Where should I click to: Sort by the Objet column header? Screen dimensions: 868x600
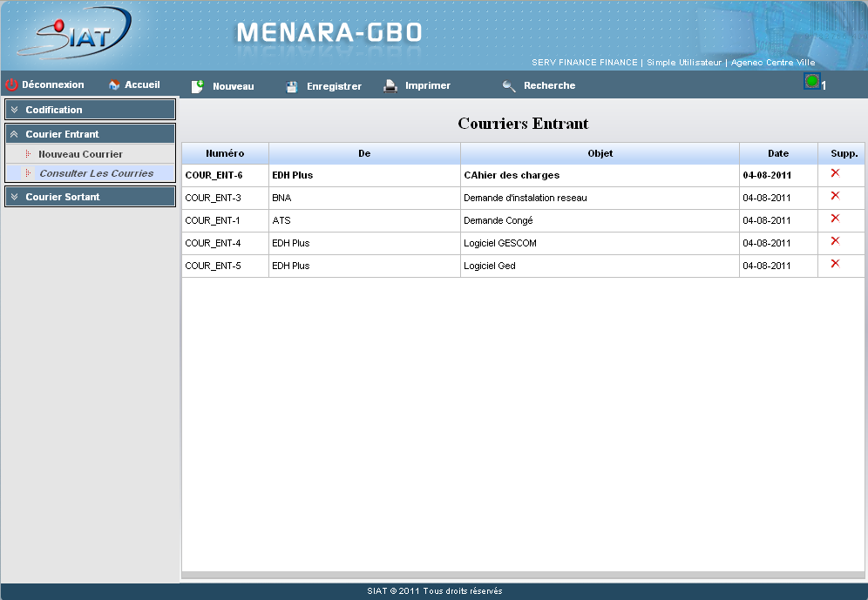(600, 153)
